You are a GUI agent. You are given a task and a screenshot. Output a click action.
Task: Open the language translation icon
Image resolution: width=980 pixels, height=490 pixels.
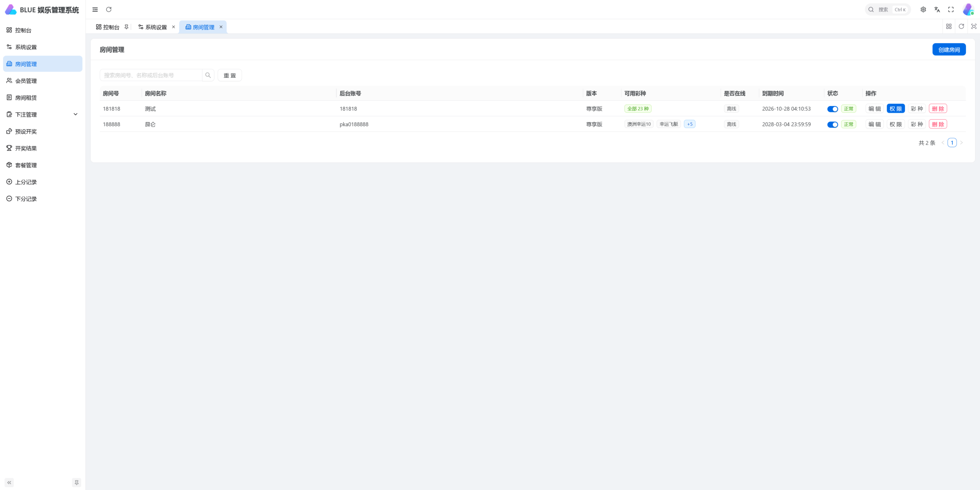937,10
